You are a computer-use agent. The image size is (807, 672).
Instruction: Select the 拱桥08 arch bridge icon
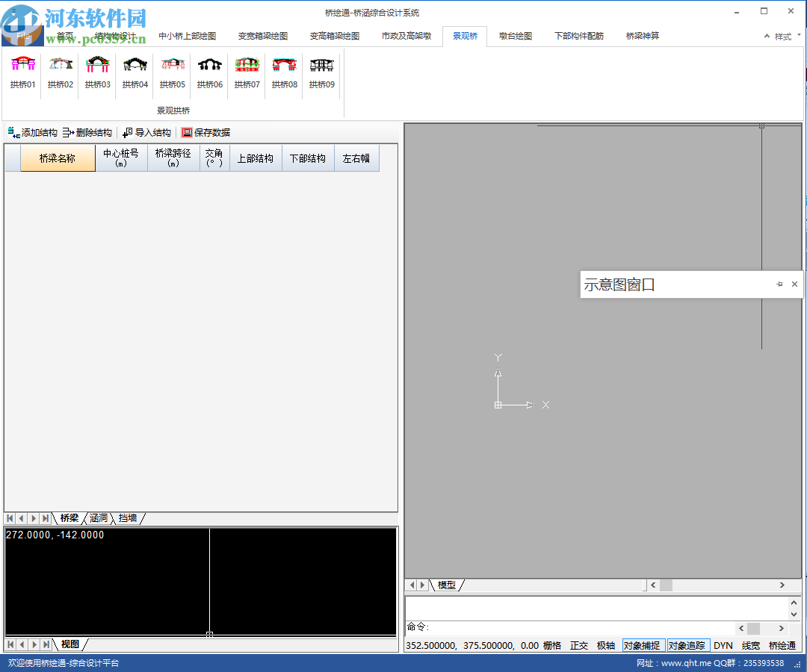point(285,72)
